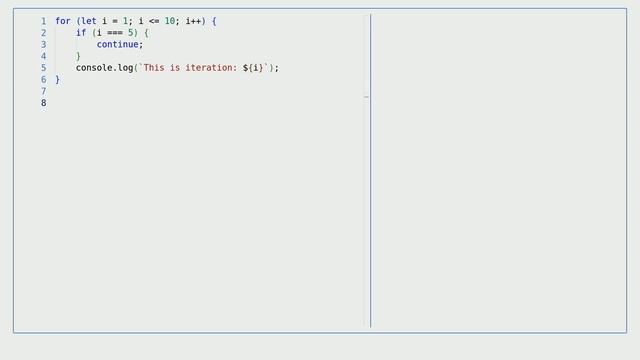Click the 'let' keyword in the loop header
The width and height of the screenshot is (640, 360).
tap(89, 21)
